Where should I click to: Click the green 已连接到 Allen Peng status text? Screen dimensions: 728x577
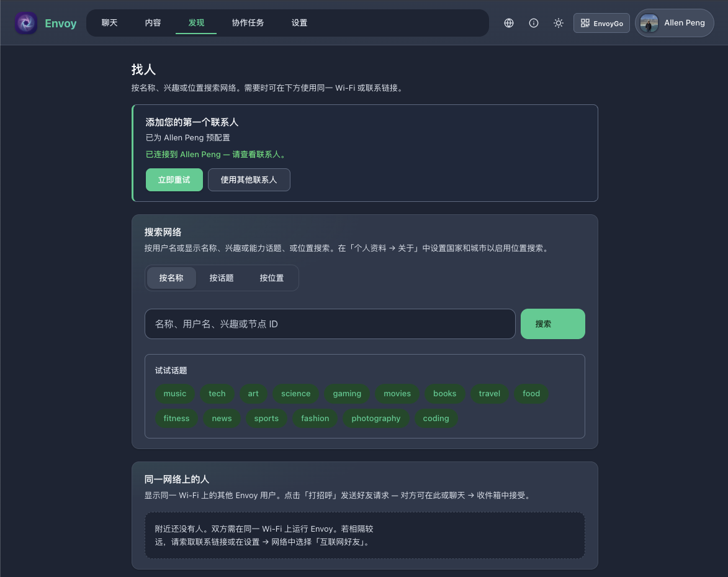pyautogui.click(x=217, y=154)
